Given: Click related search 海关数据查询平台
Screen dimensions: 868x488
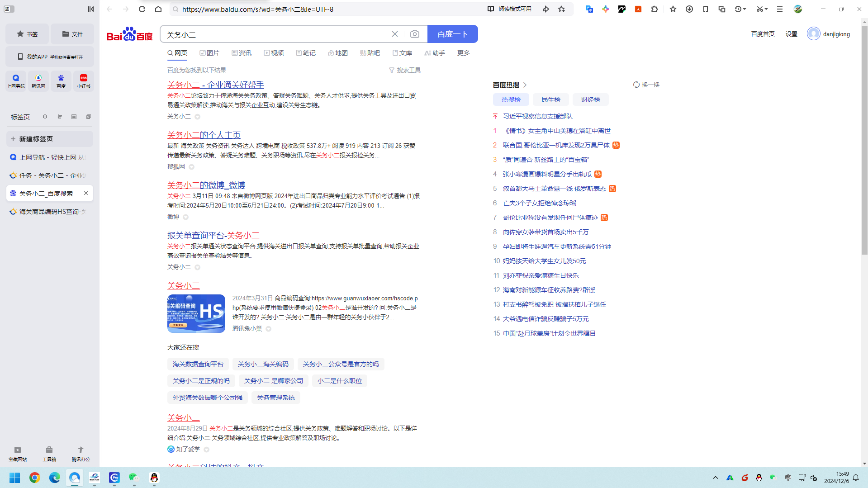Looking at the screenshot, I should (x=198, y=364).
